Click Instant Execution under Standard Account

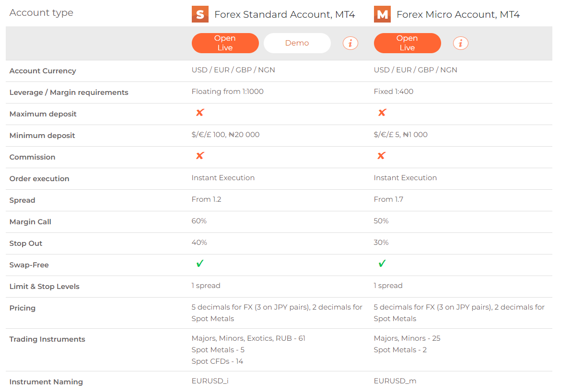(223, 178)
